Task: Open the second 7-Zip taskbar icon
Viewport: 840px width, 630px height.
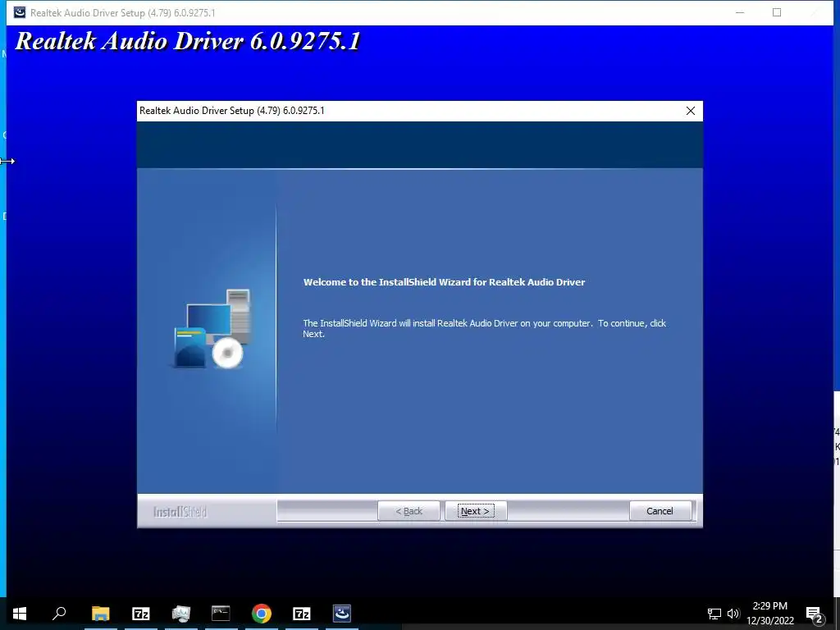Action: [302, 614]
